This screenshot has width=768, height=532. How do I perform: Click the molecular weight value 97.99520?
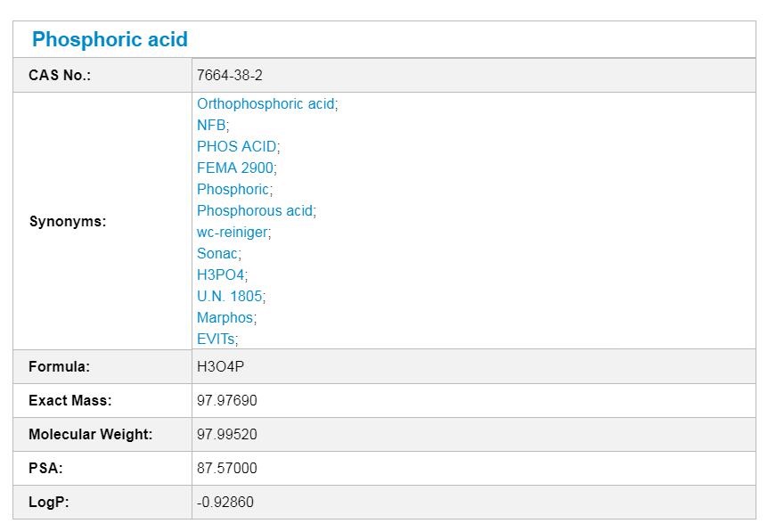point(227,435)
